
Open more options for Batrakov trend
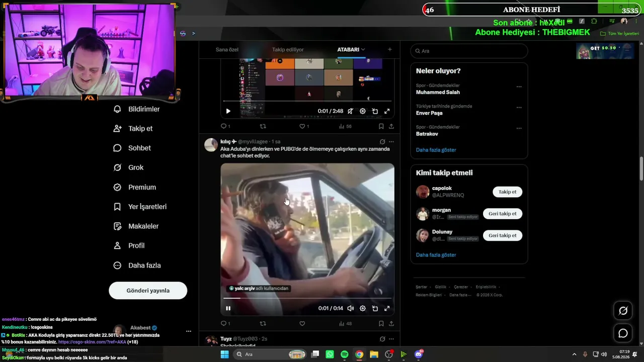coord(519,128)
